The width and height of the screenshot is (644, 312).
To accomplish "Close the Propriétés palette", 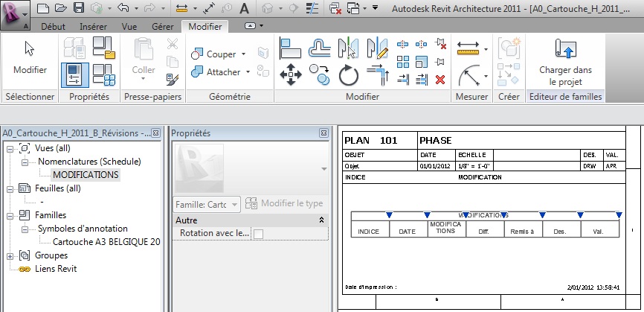I will click(x=323, y=133).
